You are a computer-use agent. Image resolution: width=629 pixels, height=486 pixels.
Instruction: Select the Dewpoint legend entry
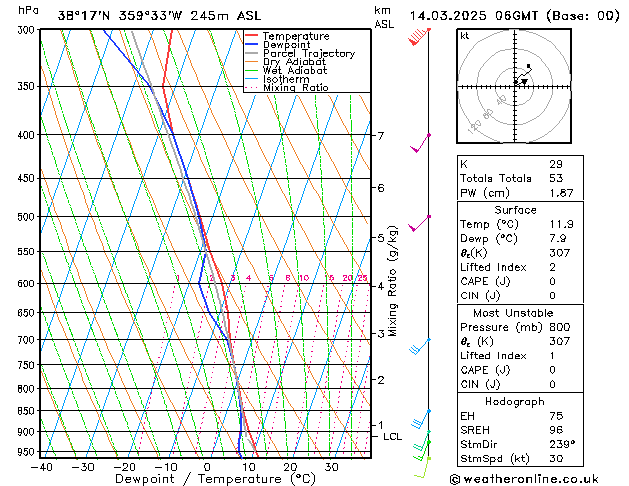tap(290, 45)
